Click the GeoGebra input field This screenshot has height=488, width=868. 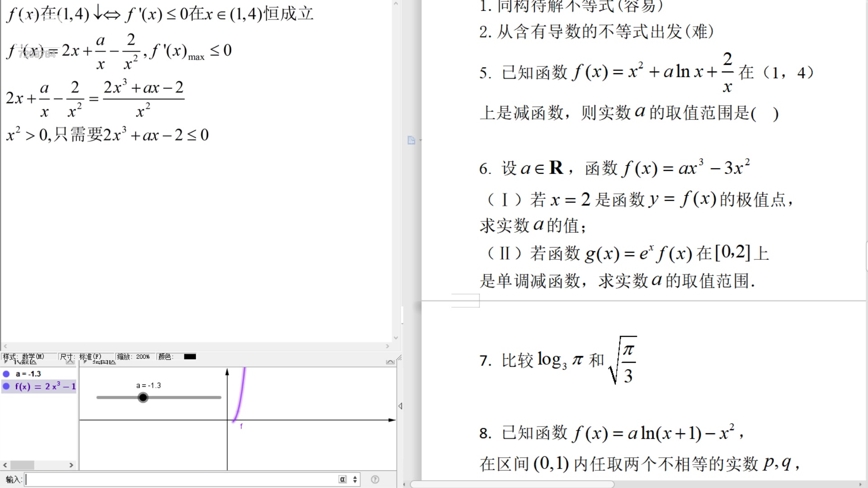tap(181, 479)
